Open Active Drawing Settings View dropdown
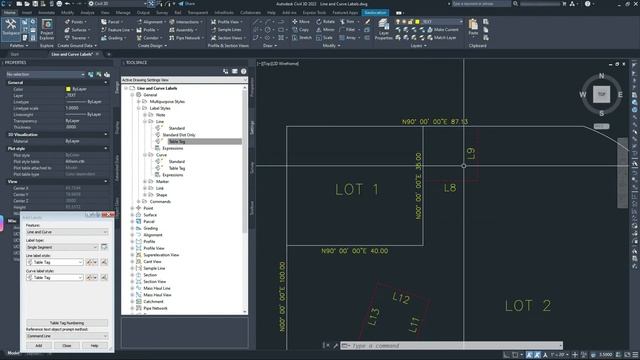The image size is (640, 360). point(184,80)
